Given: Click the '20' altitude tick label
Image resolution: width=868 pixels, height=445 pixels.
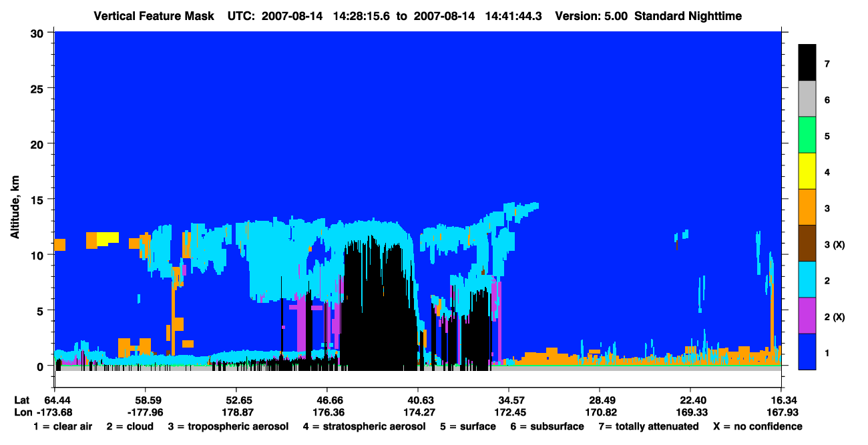Looking at the screenshot, I should click(38, 143).
